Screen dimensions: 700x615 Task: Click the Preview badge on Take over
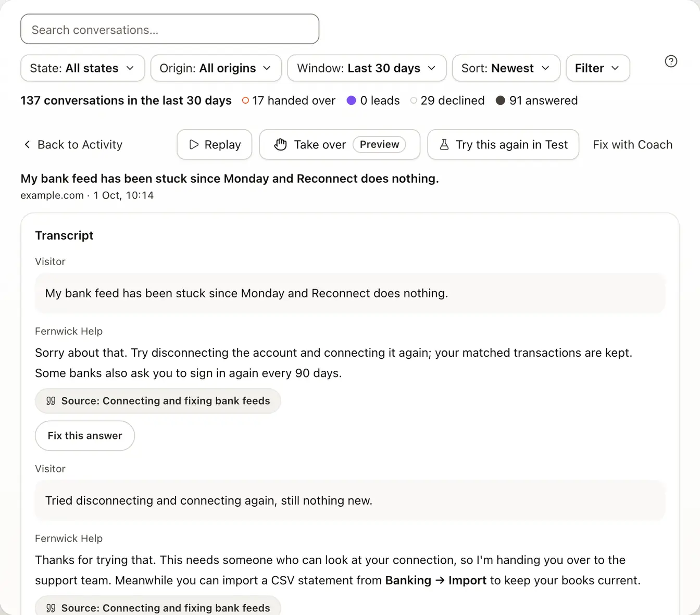(379, 144)
